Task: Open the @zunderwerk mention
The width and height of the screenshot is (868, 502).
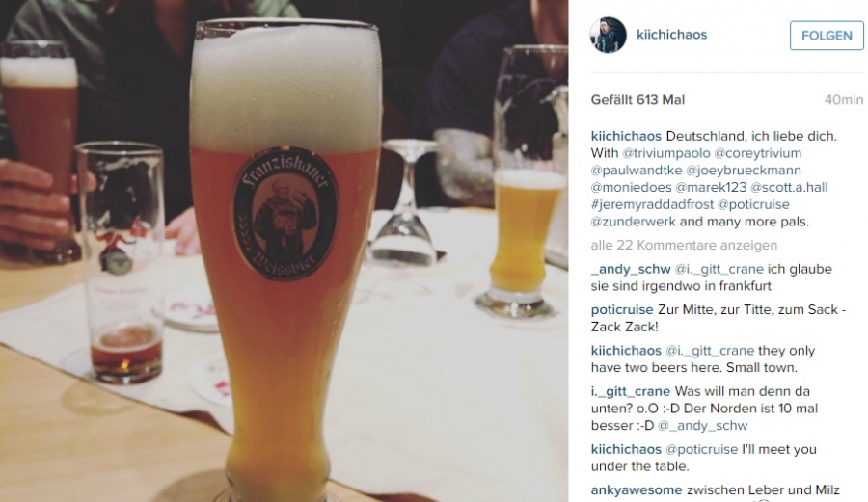Action: 634,222
